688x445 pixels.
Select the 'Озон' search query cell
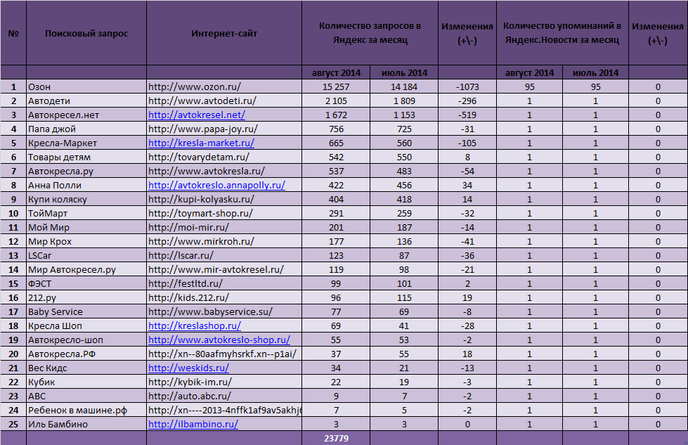pyautogui.click(x=86, y=87)
